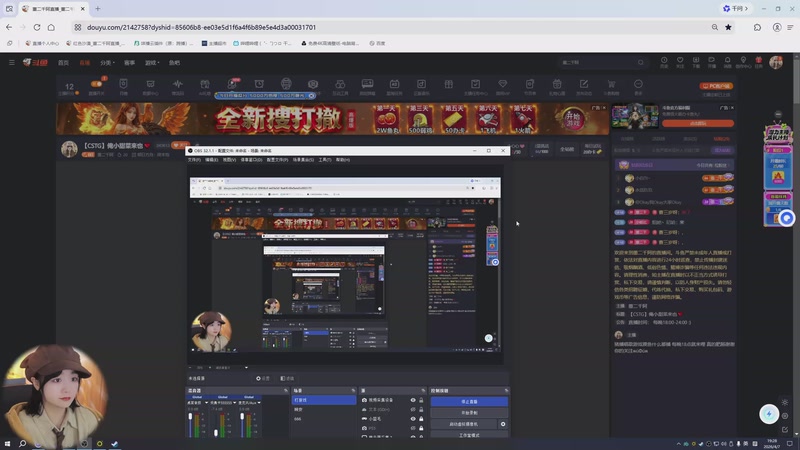Screen dimensions: 800x450
Task: Open the Douyu hamburger side menu
Action: (x=12, y=62)
